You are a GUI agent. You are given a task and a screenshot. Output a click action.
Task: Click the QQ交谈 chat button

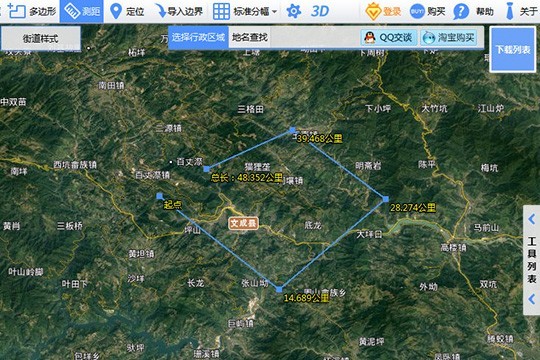point(388,37)
